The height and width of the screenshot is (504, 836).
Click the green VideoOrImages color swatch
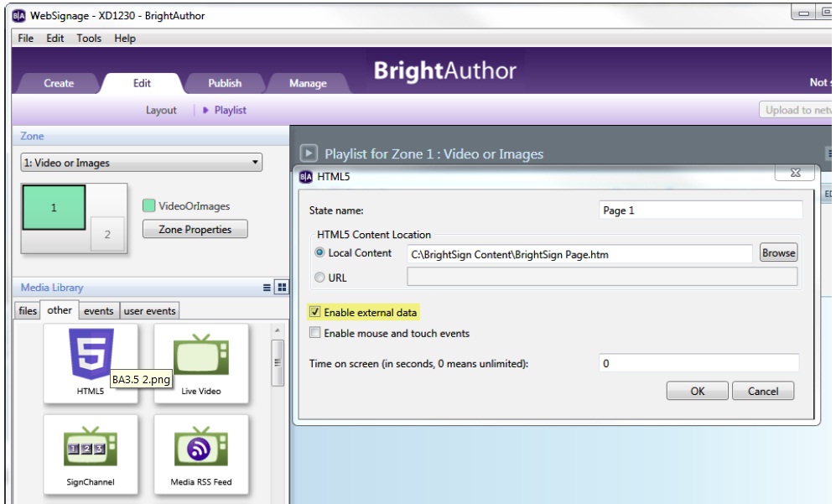pyautogui.click(x=148, y=205)
